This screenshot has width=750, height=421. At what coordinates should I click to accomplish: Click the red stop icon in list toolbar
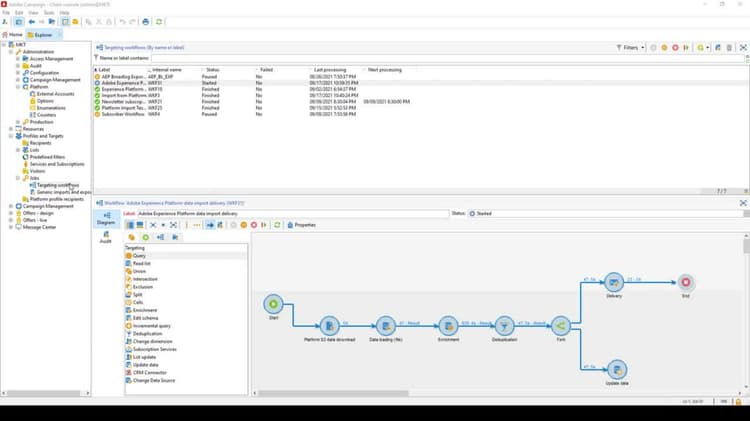[x=675, y=48]
